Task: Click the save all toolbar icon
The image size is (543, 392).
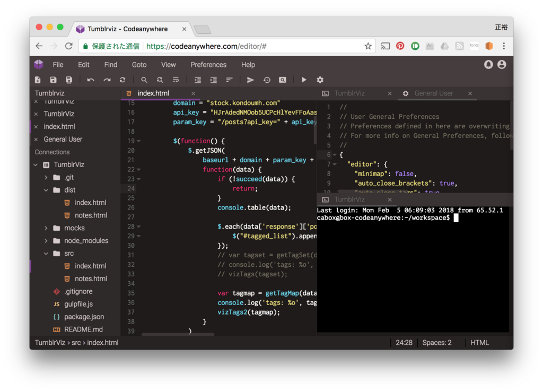Action: (x=69, y=80)
